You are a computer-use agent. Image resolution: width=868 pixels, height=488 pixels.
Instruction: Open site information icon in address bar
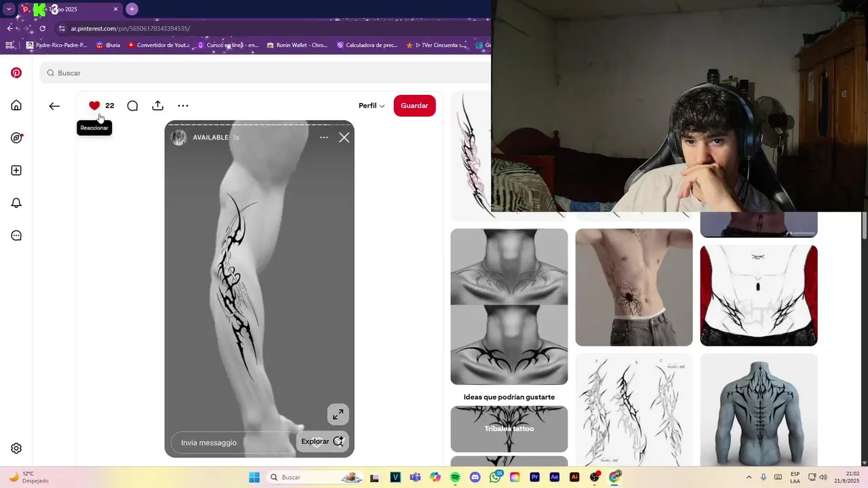click(62, 28)
